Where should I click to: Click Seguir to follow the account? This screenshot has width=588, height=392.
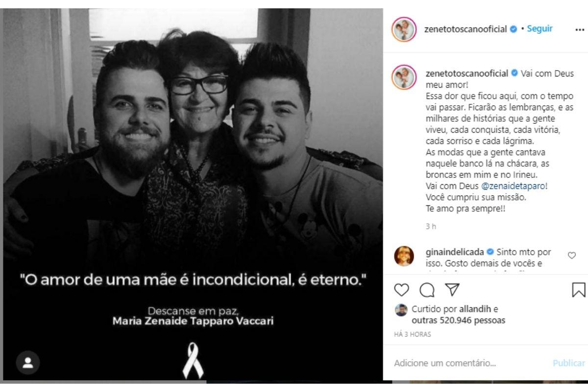tap(539, 29)
